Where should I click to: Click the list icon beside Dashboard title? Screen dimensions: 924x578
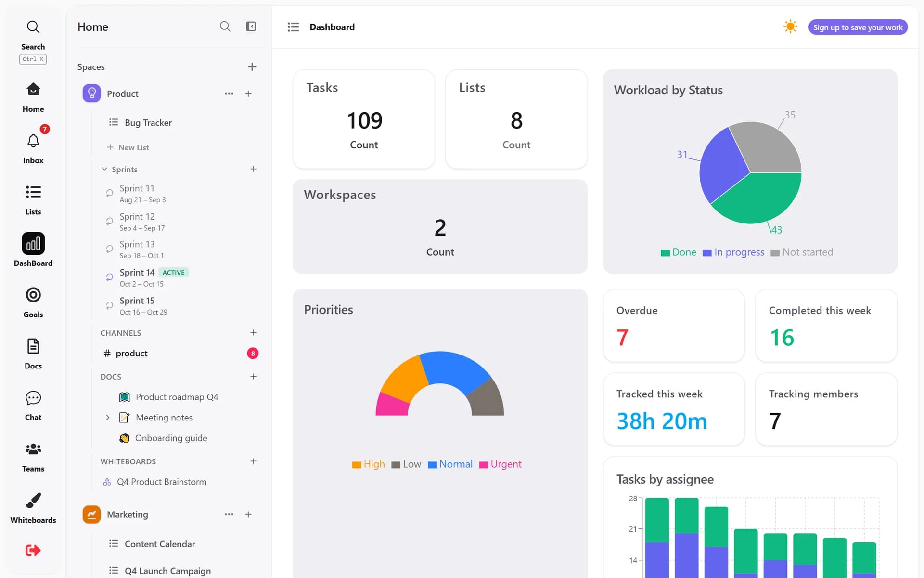(x=293, y=27)
